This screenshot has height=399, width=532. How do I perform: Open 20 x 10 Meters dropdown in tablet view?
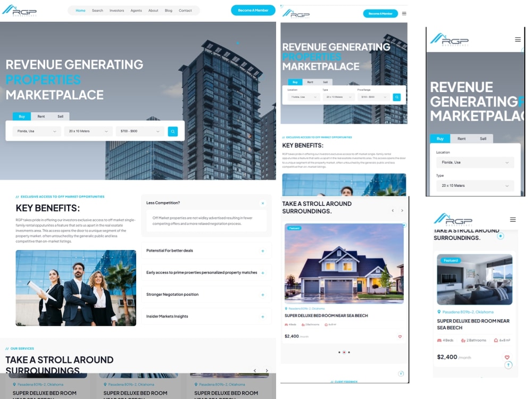[338, 97]
